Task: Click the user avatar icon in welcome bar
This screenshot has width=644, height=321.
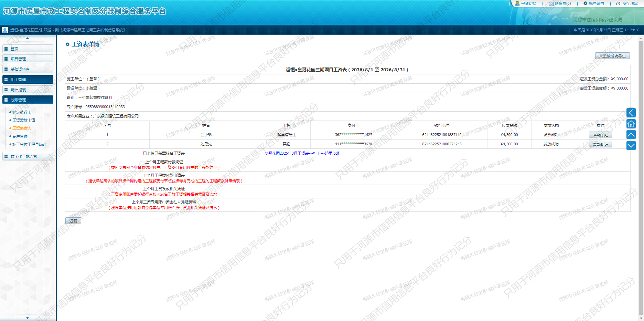Action: pos(5,30)
